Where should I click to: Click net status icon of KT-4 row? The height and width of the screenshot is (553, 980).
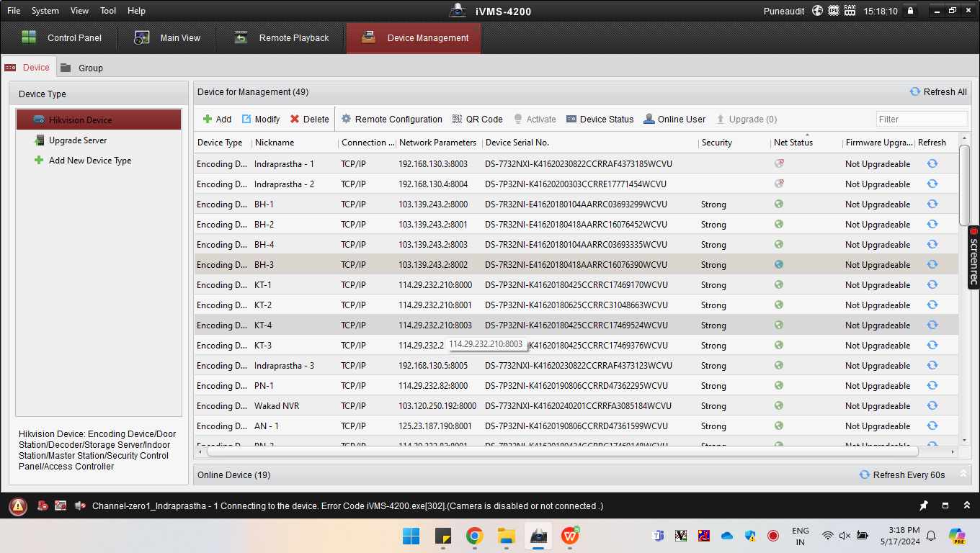coord(779,325)
